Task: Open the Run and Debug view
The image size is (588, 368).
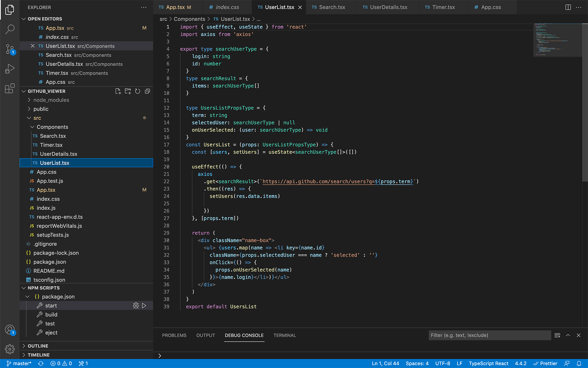Action: tap(10, 69)
